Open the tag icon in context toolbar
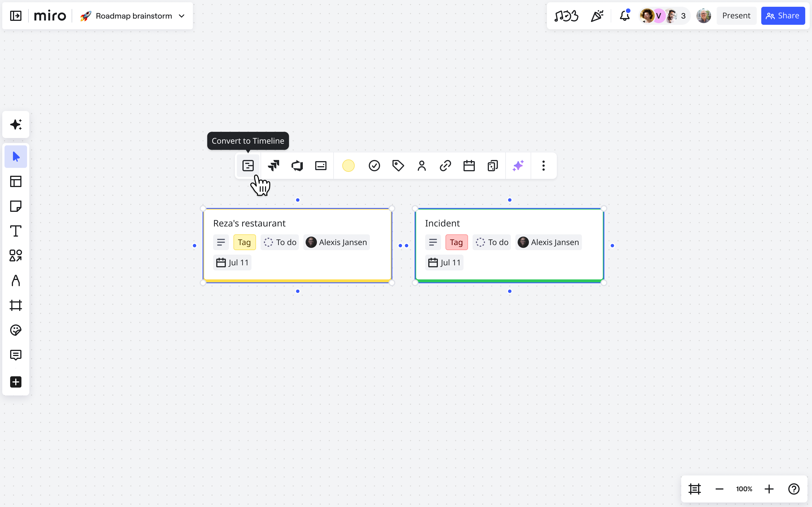Image resolution: width=812 pixels, height=507 pixels. pos(398,166)
